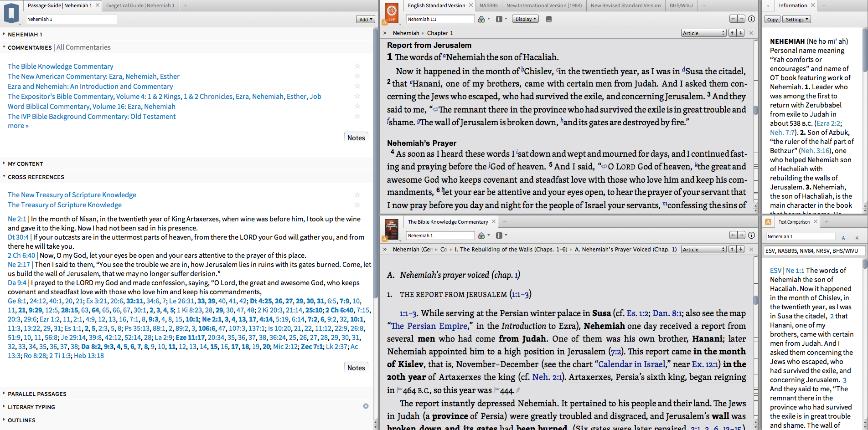
Task: Collapse the COMMENTARIES section
Action: tap(4, 47)
